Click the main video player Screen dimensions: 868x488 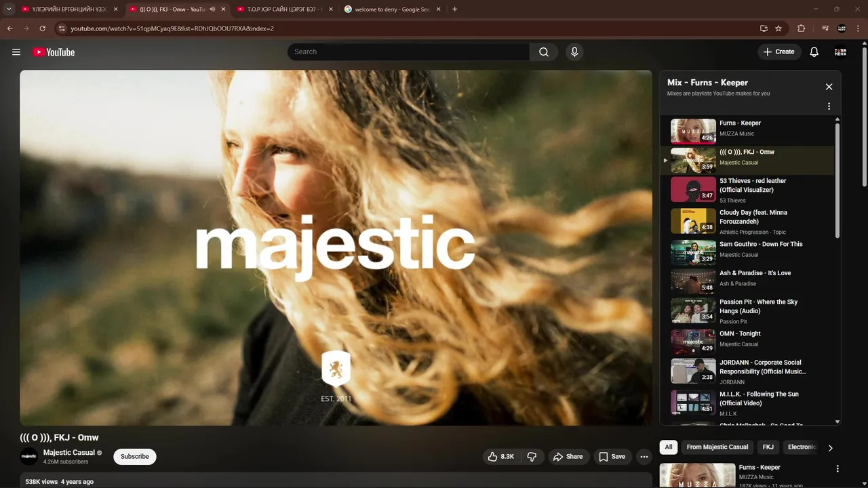tap(336, 248)
